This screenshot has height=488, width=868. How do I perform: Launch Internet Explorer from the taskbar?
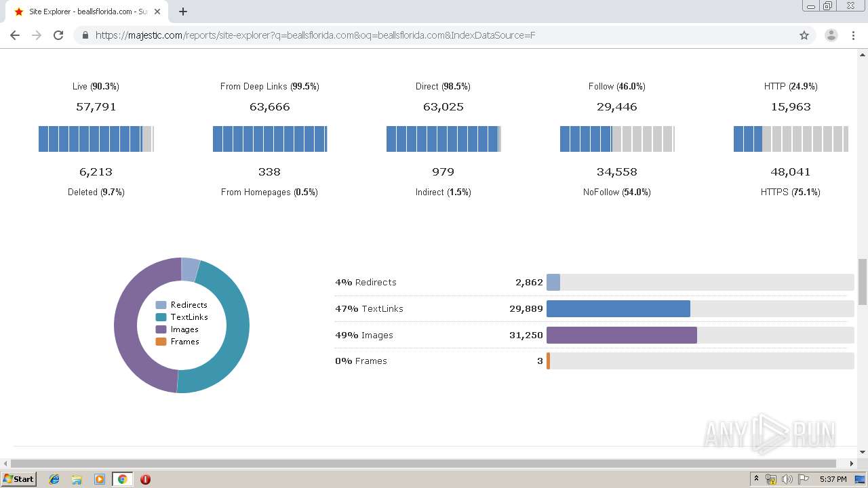[54, 479]
